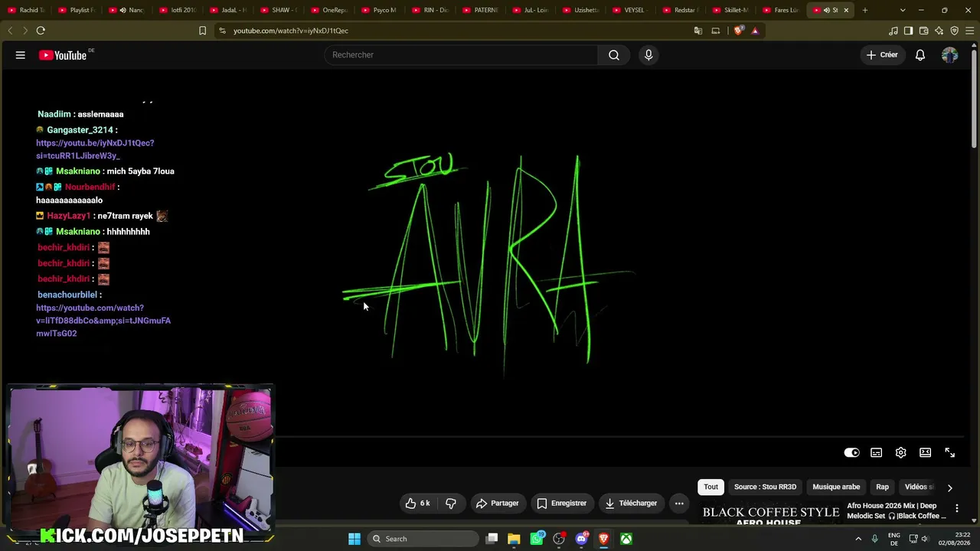Open the browser media control music icon
This screenshot has height=551, width=980.
pos(893,31)
